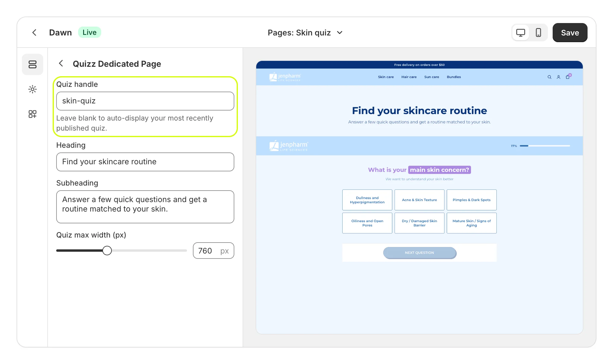Select Mature Skin / Signs of Aging option
Image resolution: width=613 pixels, height=364 pixels.
click(x=472, y=223)
